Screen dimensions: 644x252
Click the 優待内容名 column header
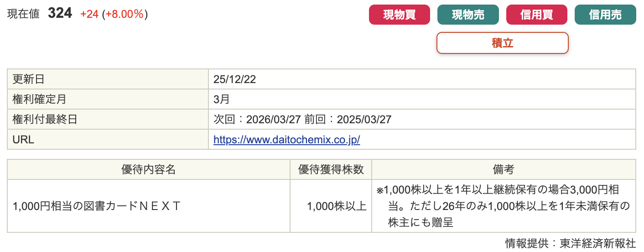pos(148,169)
